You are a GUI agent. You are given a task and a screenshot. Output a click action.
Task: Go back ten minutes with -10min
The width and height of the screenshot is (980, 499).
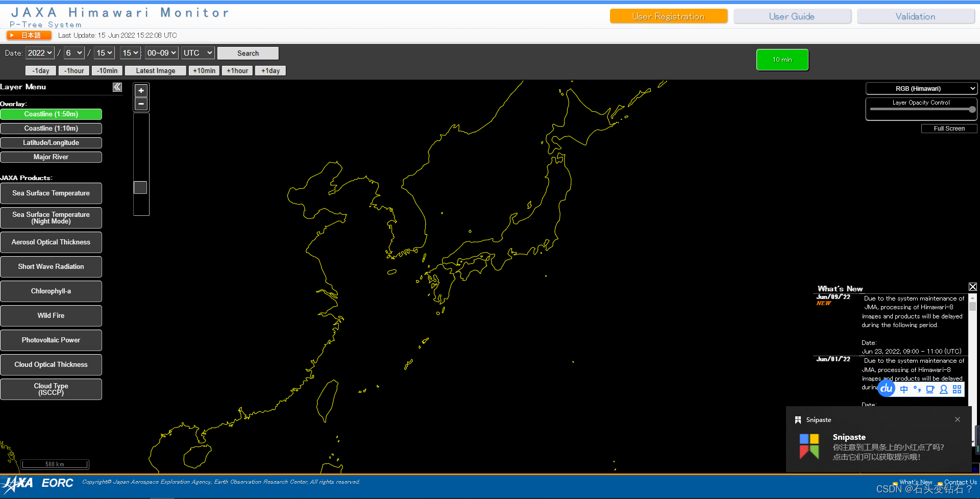coord(107,71)
